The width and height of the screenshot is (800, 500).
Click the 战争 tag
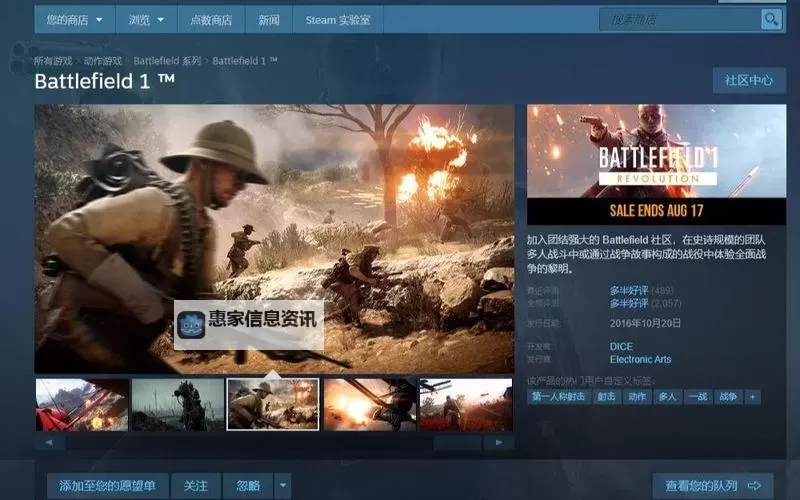(x=728, y=396)
